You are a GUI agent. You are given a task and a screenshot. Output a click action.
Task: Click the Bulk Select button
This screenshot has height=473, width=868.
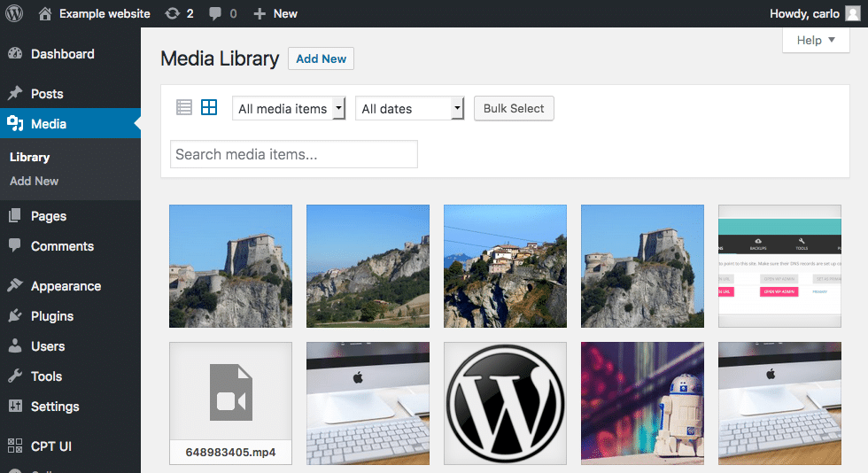[x=514, y=109]
